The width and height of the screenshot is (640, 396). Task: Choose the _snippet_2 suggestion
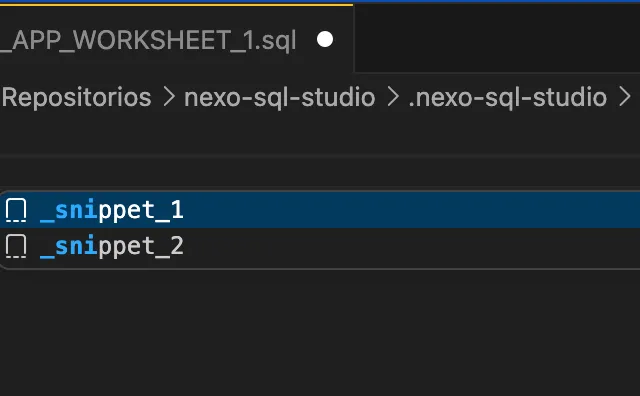point(320,246)
